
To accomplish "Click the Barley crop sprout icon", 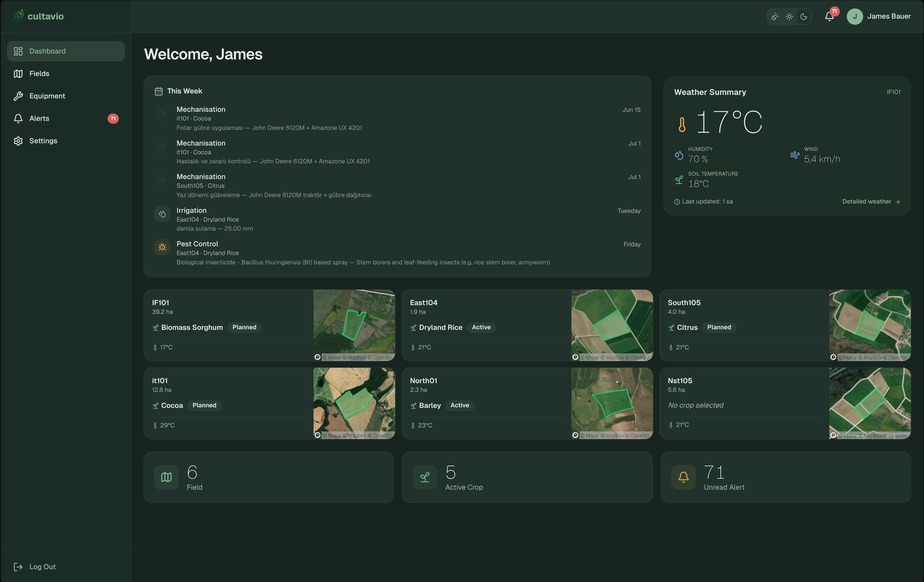I will coord(413,406).
